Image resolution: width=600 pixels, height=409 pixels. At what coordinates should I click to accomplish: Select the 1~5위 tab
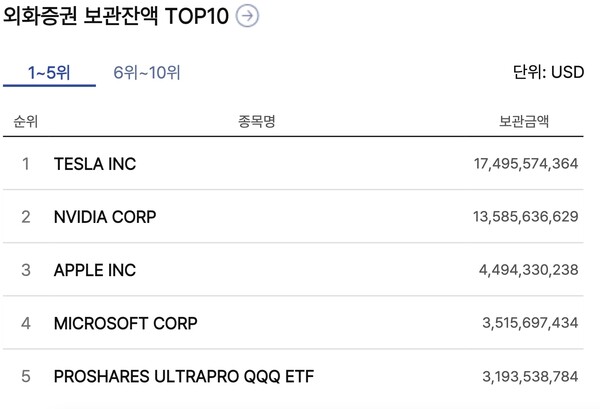(48, 72)
